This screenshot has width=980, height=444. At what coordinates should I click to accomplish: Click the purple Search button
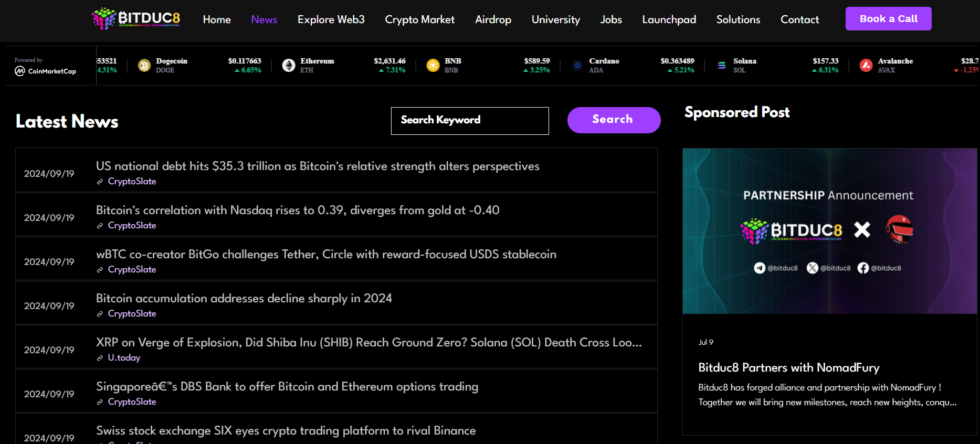(614, 120)
